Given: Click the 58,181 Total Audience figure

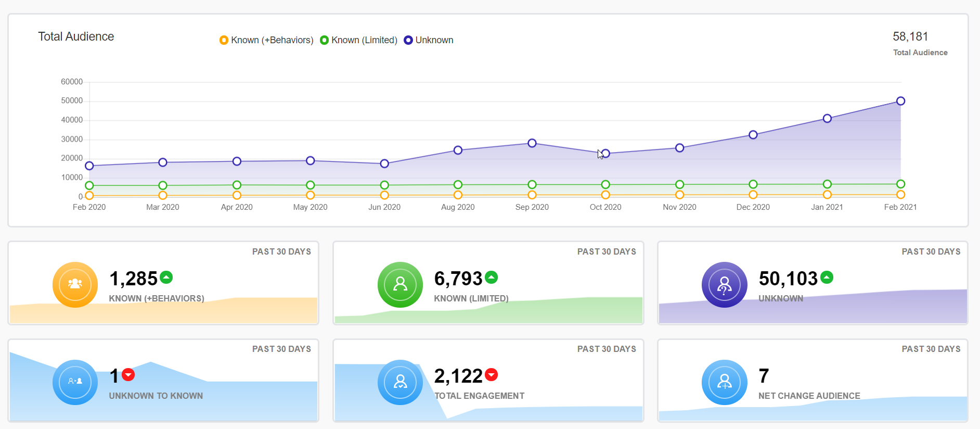Looking at the screenshot, I should click(x=910, y=36).
